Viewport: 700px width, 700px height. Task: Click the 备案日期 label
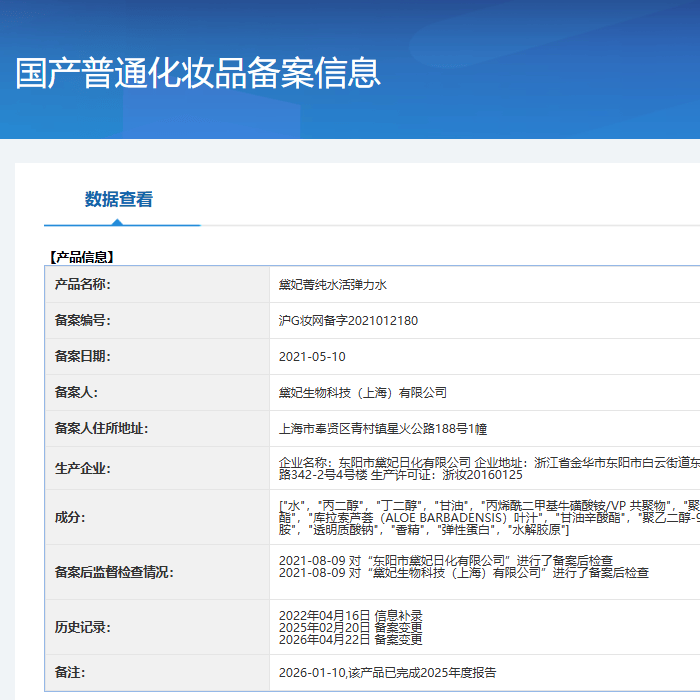82,356
